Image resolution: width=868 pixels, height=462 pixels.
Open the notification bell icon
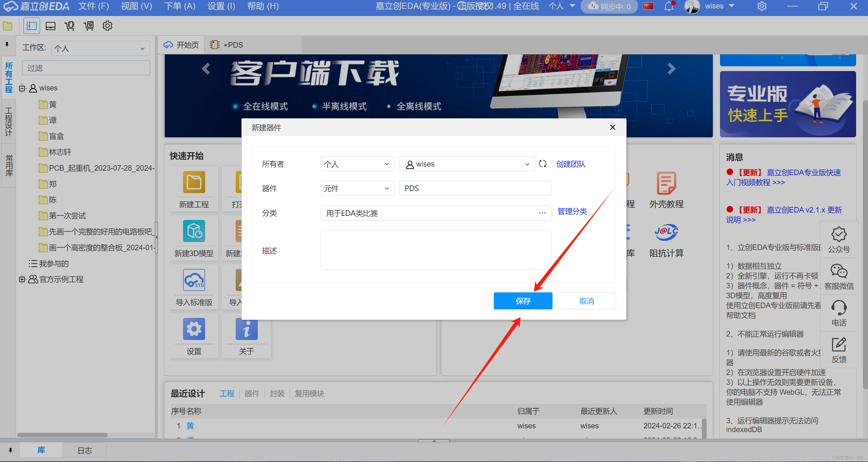click(x=669, y=6)
